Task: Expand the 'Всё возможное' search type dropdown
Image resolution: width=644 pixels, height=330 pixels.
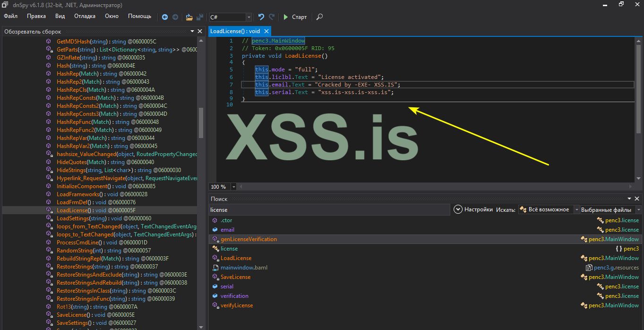Action: [x=576, y=209]
